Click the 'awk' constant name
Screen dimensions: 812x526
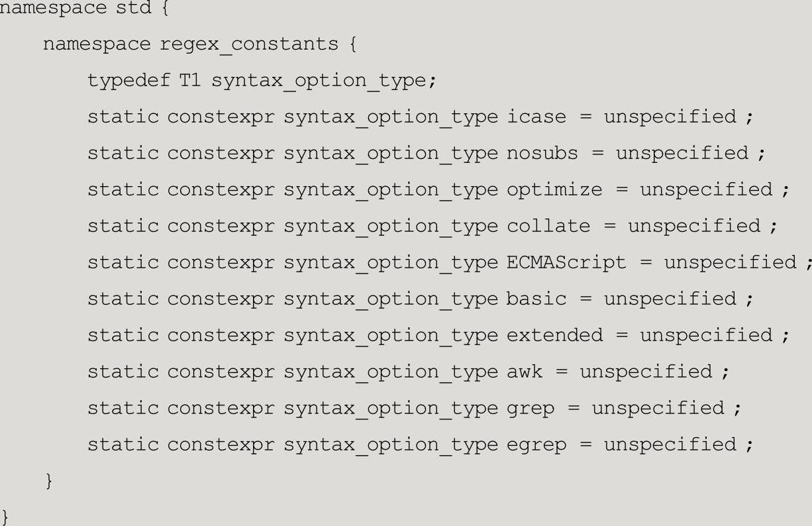tap(525, 372)
